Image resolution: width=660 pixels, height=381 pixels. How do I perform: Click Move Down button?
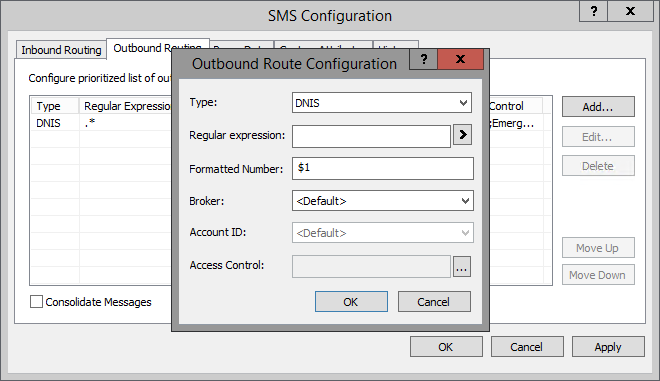tap(598, 275)
